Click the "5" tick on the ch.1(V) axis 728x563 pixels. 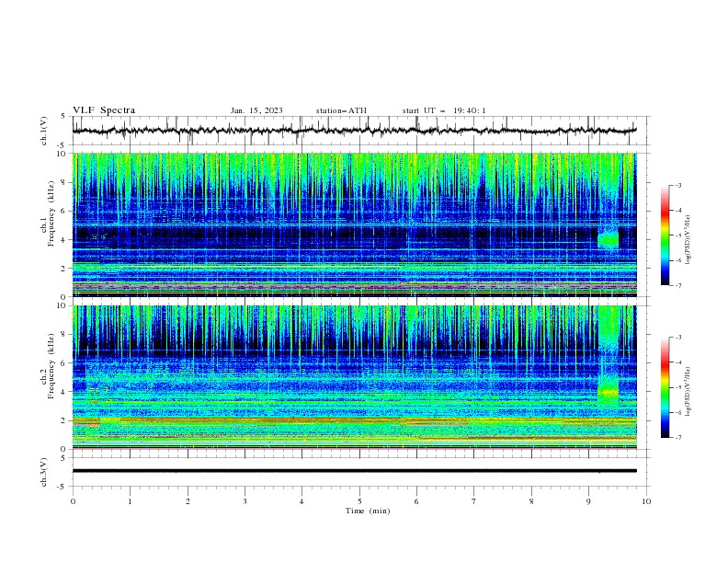click(64, 116)
